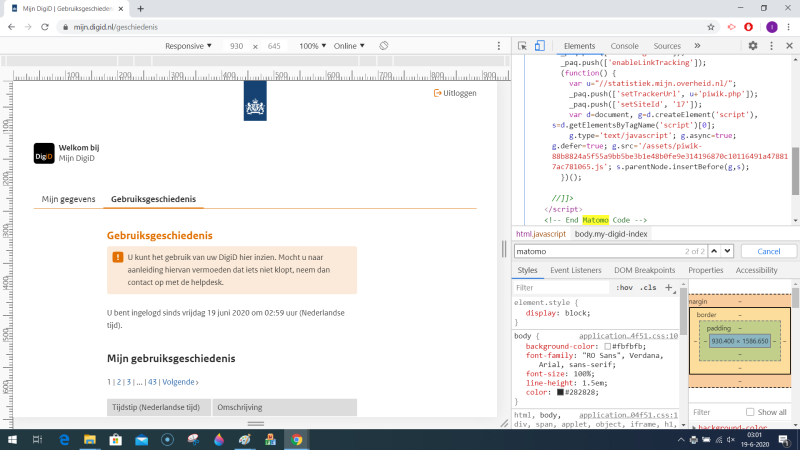Toggle the :hov element state panel
This screenshot has height=450, width=800.
[624, 287]
